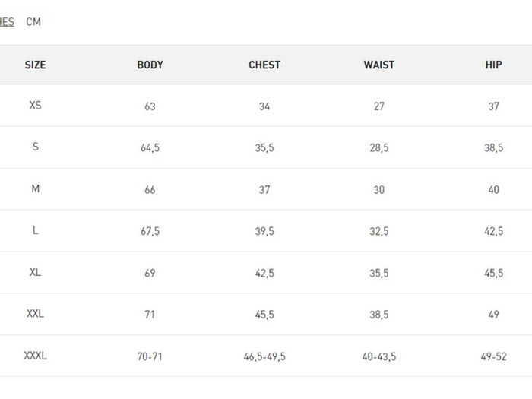The image size is (532, 399).
Task: Select the M size row label
Action: [x=35, y=188]
